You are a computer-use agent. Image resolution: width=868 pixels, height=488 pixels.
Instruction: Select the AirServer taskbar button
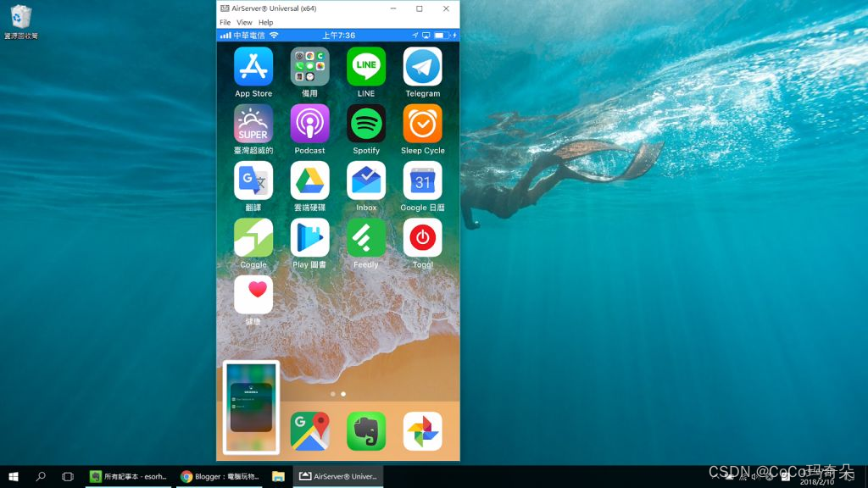pyautogui.click(x=337, y=476)
